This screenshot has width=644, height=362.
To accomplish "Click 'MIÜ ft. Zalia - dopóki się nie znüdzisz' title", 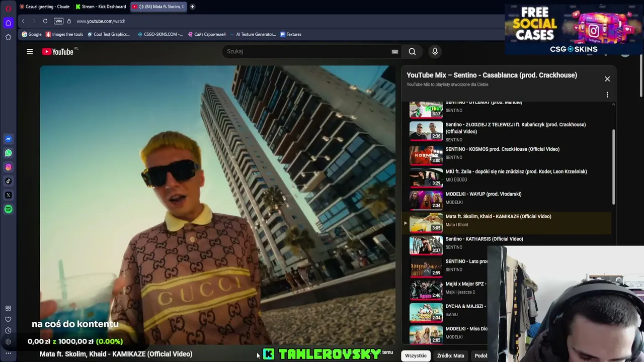I will pyautogui.click(x=516, y=172).
